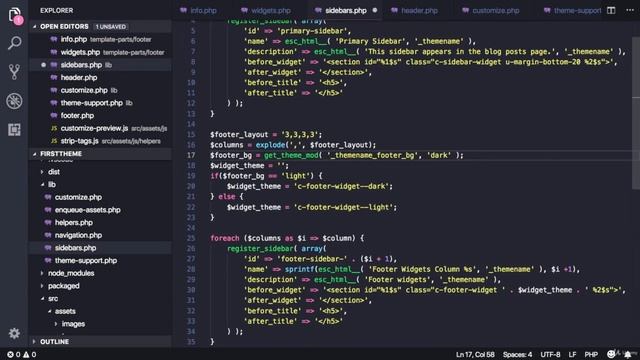Click '$footer_layout' on line 15
This screenshot has width=640, height=360.
point(239,134)
